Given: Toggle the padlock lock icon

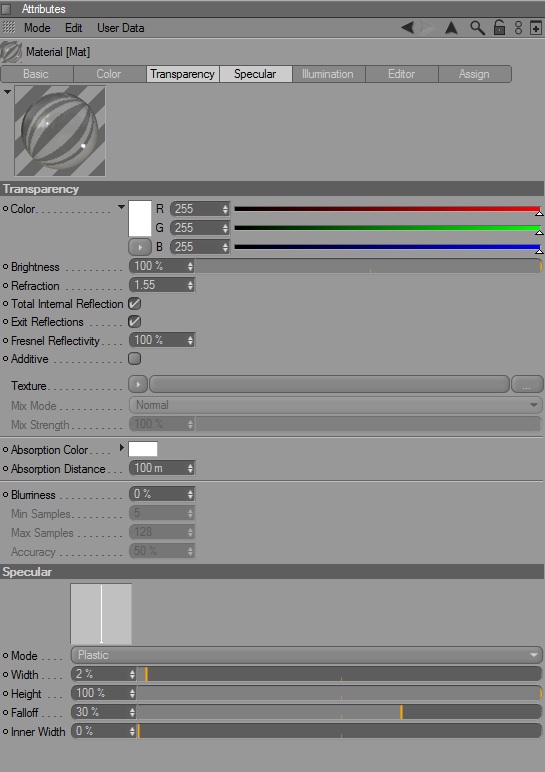Looking at the screenshot, I should coord(499,28).
